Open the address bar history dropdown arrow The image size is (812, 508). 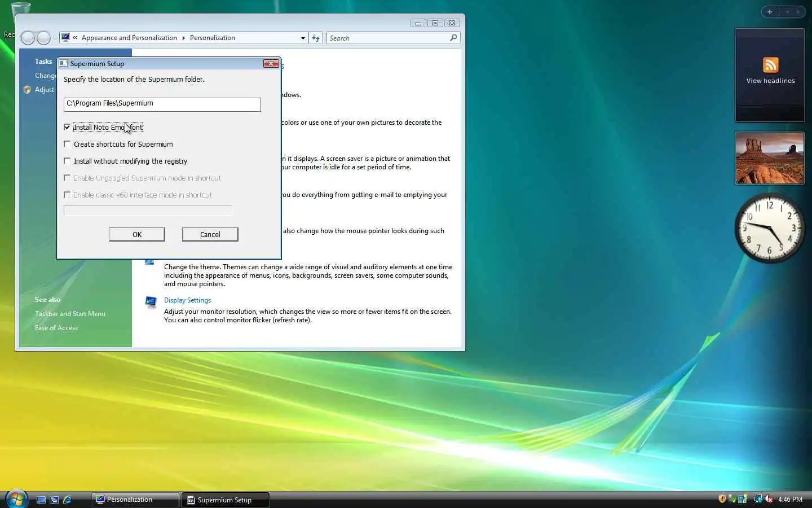pyautogui.click(x=303, y=38)
